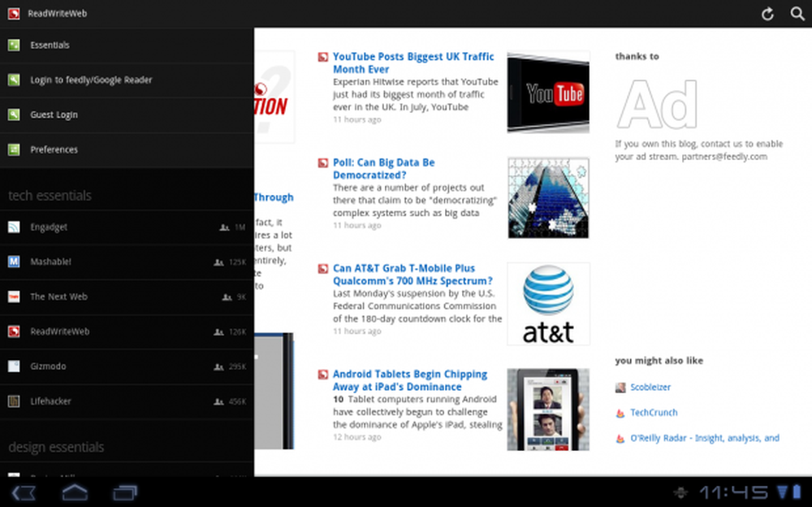Select Login to feedly/Google Reader
The height and width of the screenshot is (507, 812).
127,80
